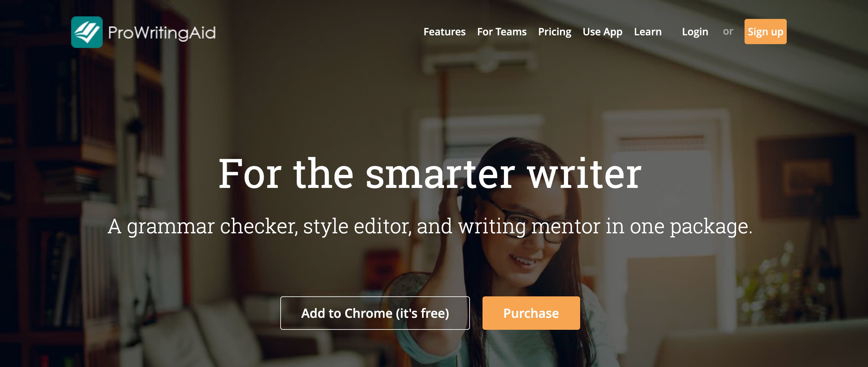Select Use App in the navigation
The image size is (868, 367).
pos(602,32)
